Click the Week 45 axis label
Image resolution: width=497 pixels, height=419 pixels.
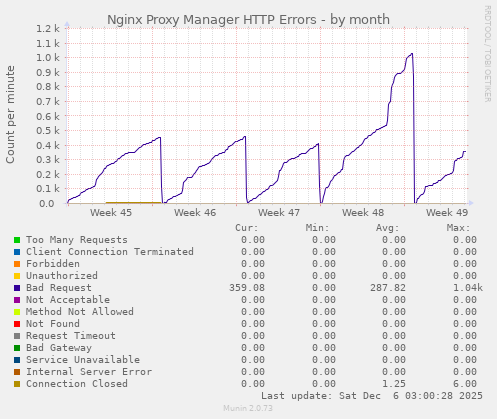111,213
